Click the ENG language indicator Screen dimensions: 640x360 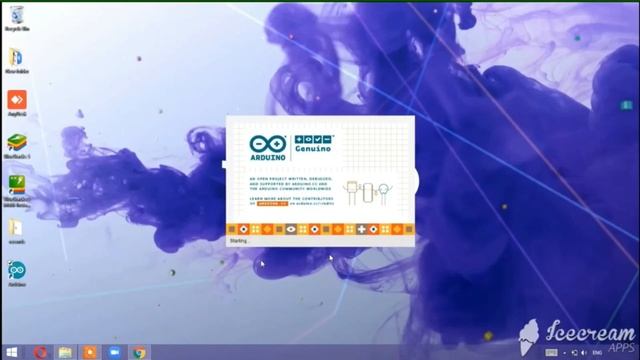(x=597, y=353)
